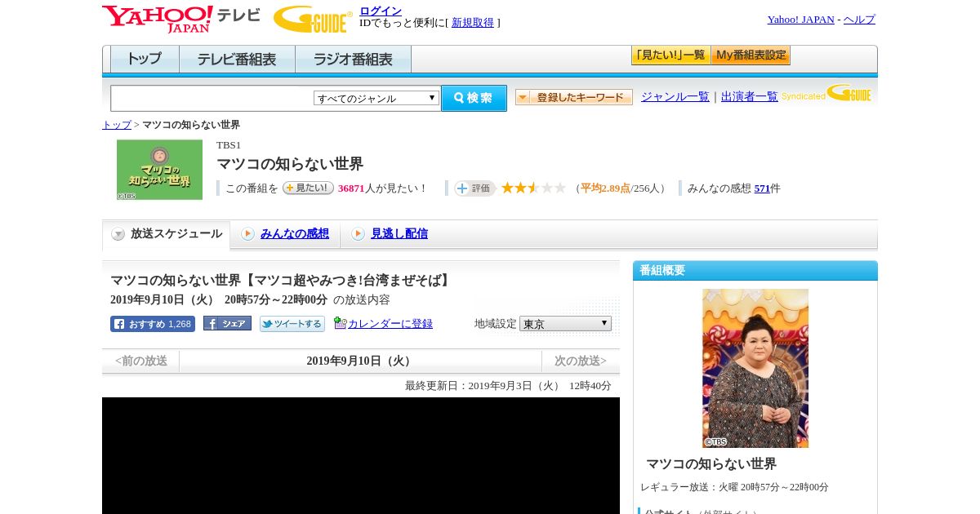Open the「見たい!」一覧 button

pos(670,55)
